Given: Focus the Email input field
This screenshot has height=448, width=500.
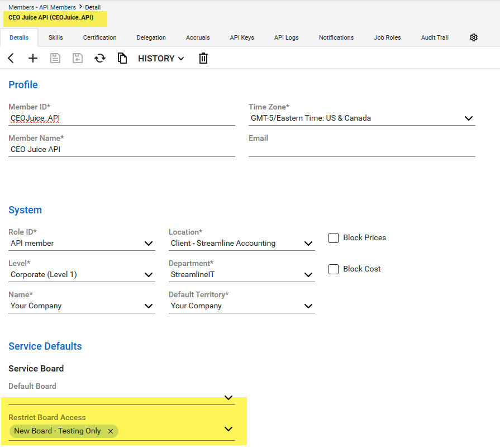Looking at the screenshot, I should click(362, 150).
